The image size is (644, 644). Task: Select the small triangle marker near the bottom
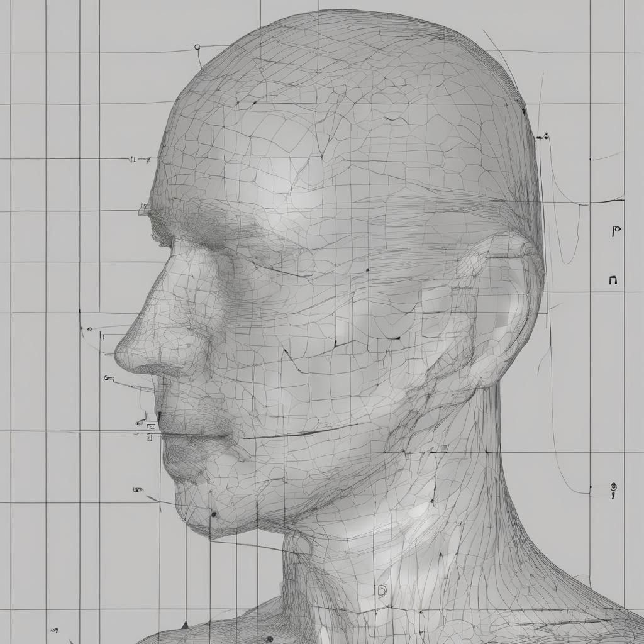pyautogui.click(x=184, y=625)
